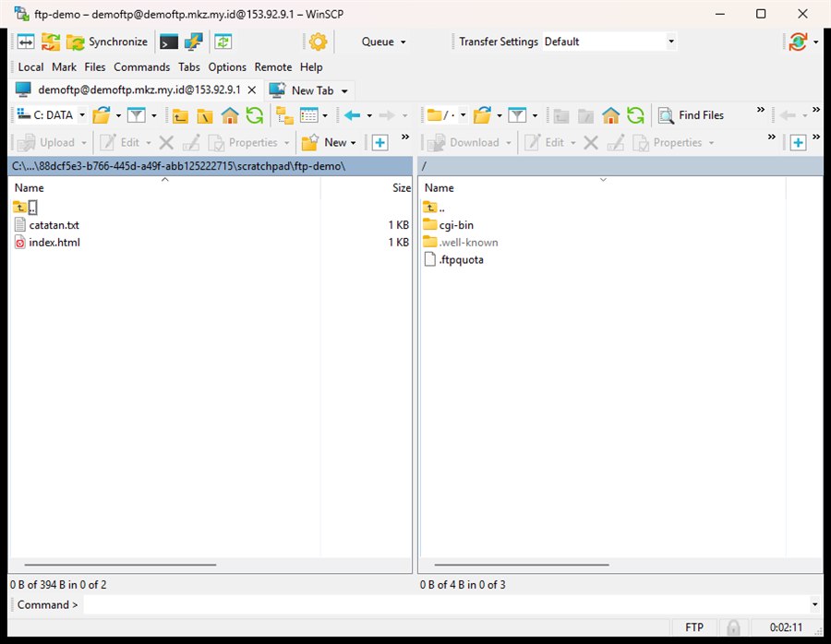Click the Command input field
This screenshot has width=831, height=644.
tap(445, 604)
